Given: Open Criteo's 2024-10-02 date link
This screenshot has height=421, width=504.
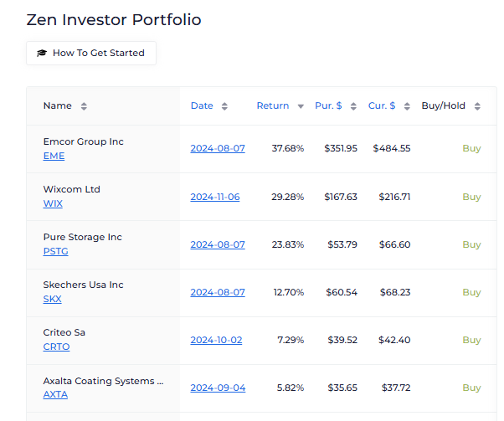Looking at the screenshot, I should [216, 340].
